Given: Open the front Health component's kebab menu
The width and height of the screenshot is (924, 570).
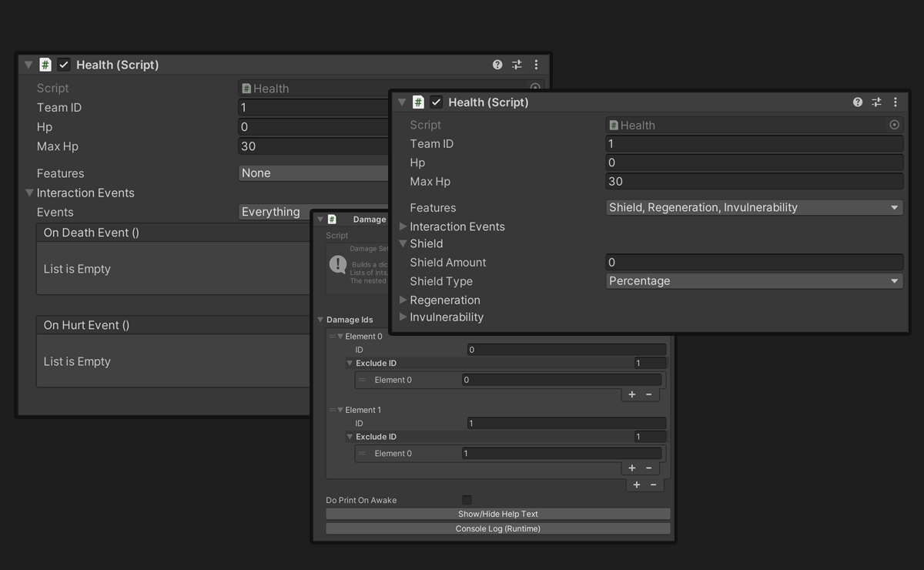Looking at the screenshot, I should (895, 102).
